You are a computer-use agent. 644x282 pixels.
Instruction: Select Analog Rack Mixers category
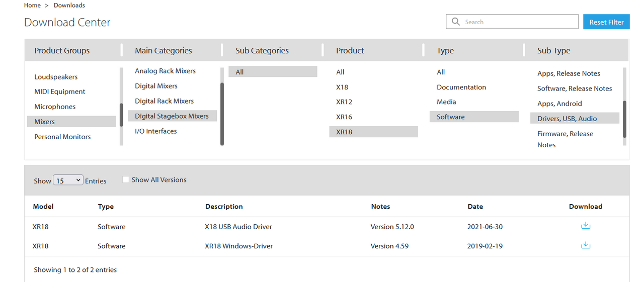pyautogui.click(x=165, y=71)
